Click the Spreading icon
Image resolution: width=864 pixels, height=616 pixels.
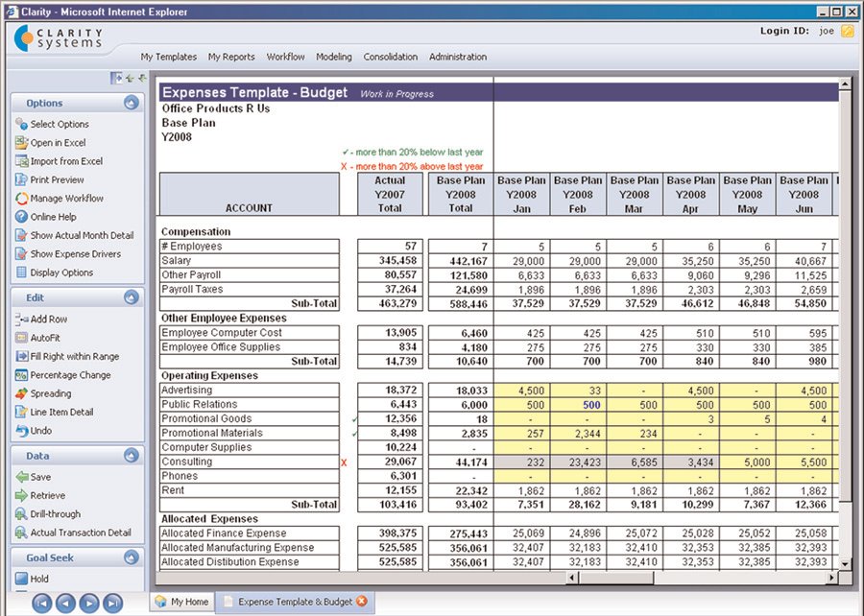tap(21, 393)
